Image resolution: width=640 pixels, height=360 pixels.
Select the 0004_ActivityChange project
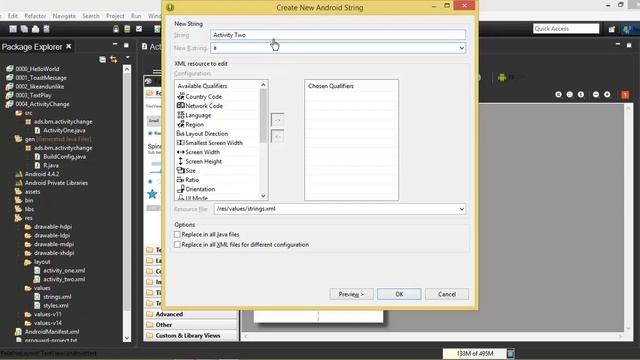click(x=38, y=104)
